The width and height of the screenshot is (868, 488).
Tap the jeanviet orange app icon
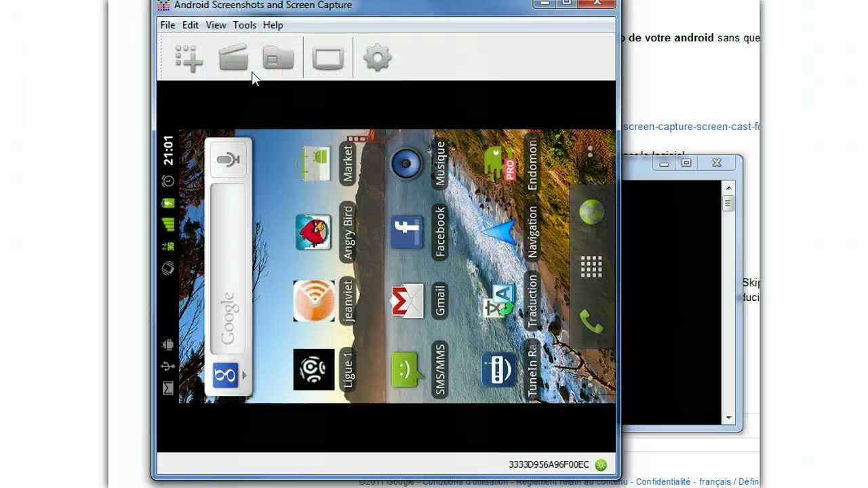click(314, 301)
